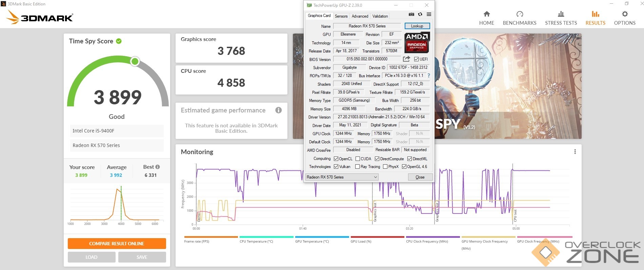Switch to the Validation tab
This screenshot has height=270, width=644.
coord(380,16)
